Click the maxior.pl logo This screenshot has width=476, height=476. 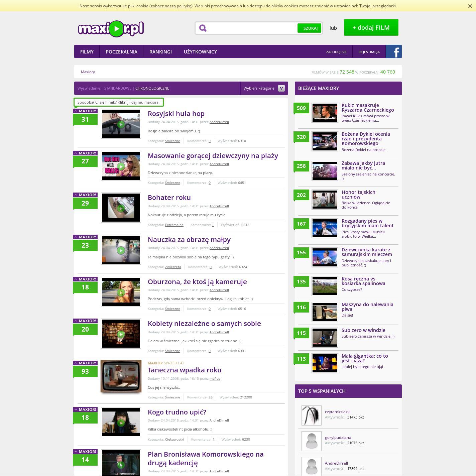coord(111,29)
